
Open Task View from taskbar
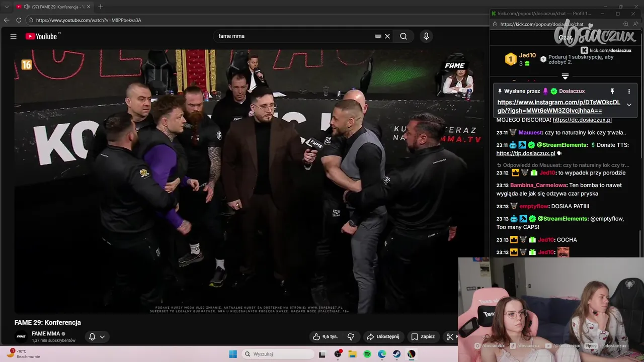(x=322, y=354)
